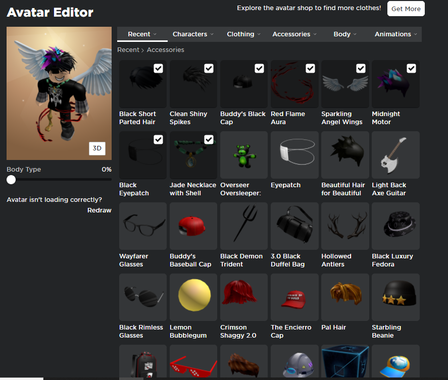Viewport: 448px width, 380px height.
Task: Select the blue cube accessory
Action: pyautogui.click(x=345, y=362)
